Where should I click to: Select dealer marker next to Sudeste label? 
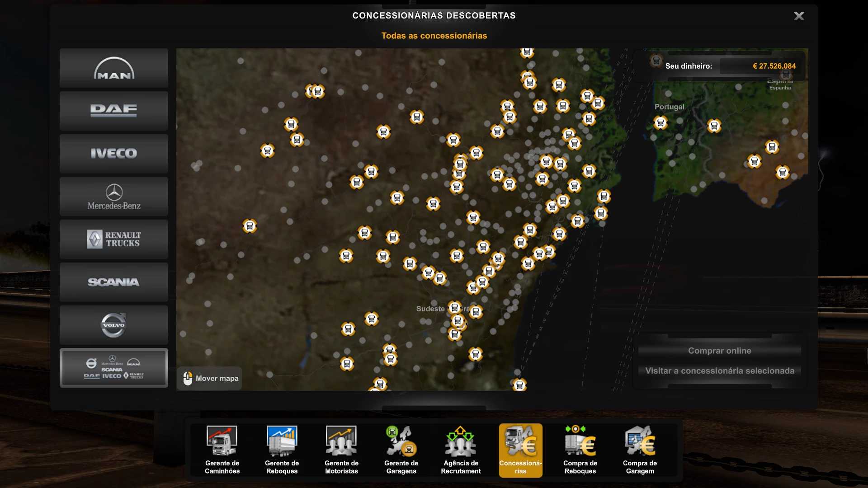coord(455,308)
